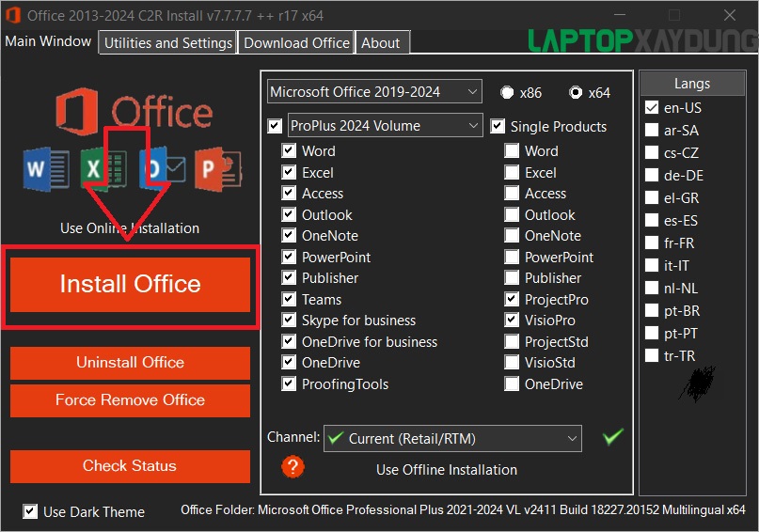759x532 pixels.
Task: Check Word under Single Products
Action: click(512, 150)
